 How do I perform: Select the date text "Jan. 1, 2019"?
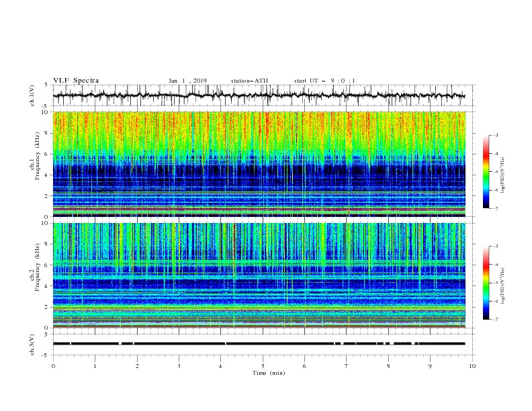[x=187, y=81]
